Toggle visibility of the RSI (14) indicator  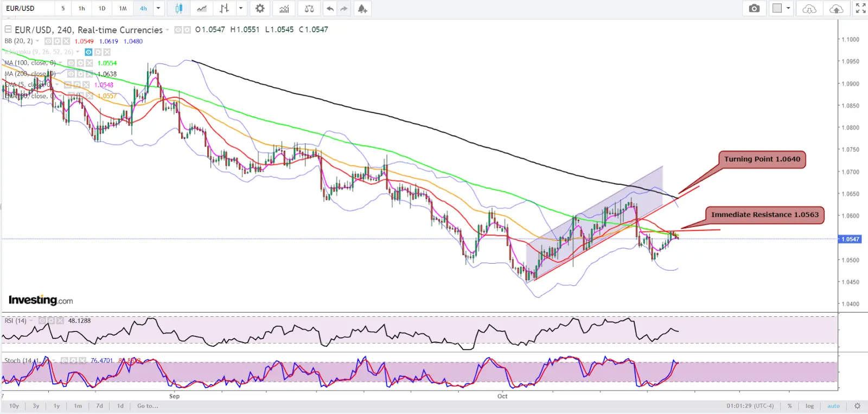point(42,321)
